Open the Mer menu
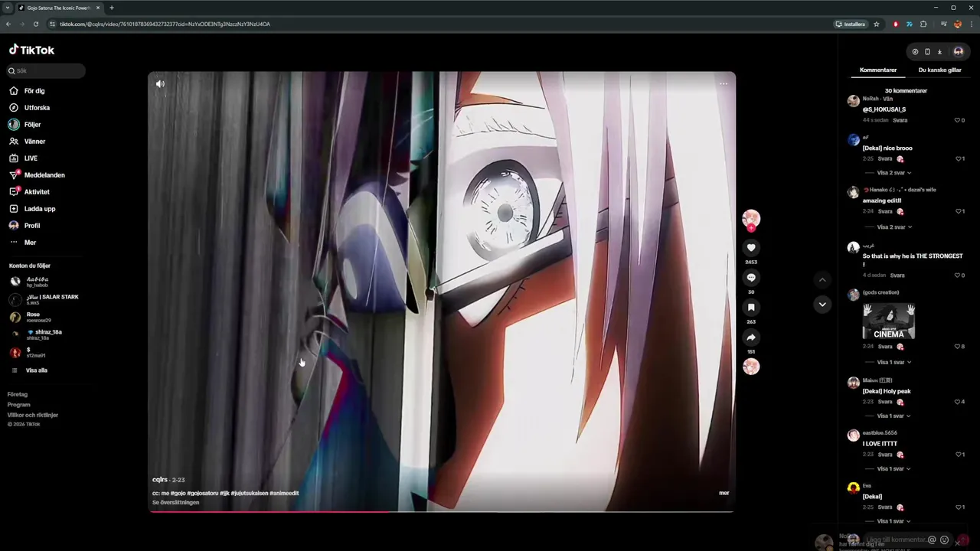Image resolution: width=980 pixels, height=551 pixels. [x=23, y=243]
